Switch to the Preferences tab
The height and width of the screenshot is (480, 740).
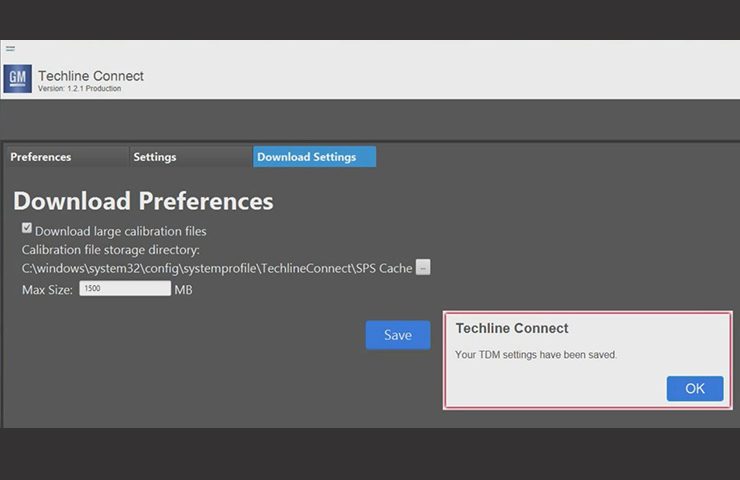coord(67,157)
